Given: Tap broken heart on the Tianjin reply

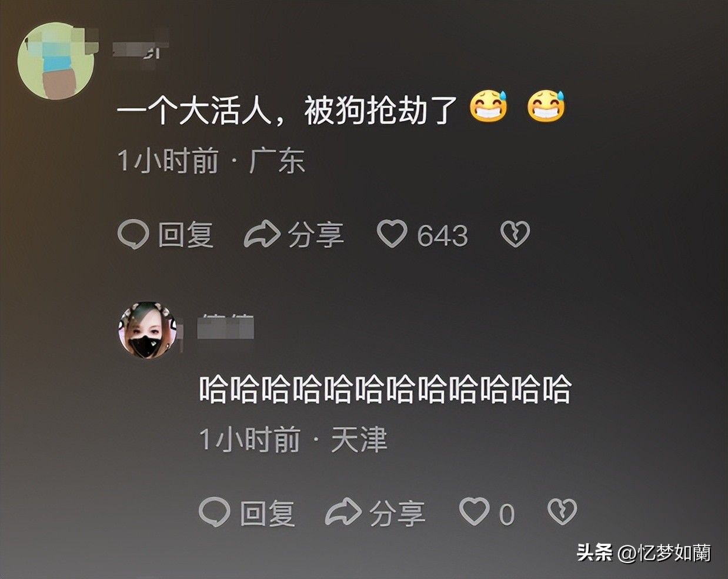Looking at the screenshot, I should (x=562, y=511).
